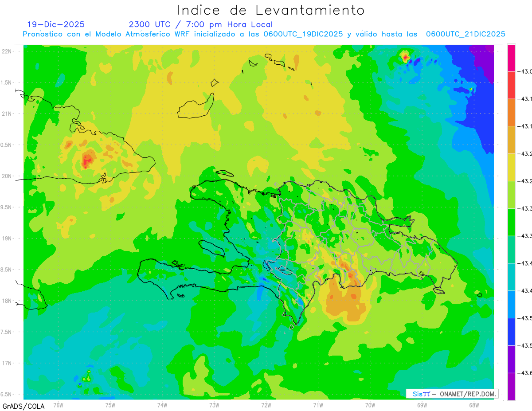Click the "74W" longitude label
The height and width of the screenshot is (411, 532).
[162, 405]
